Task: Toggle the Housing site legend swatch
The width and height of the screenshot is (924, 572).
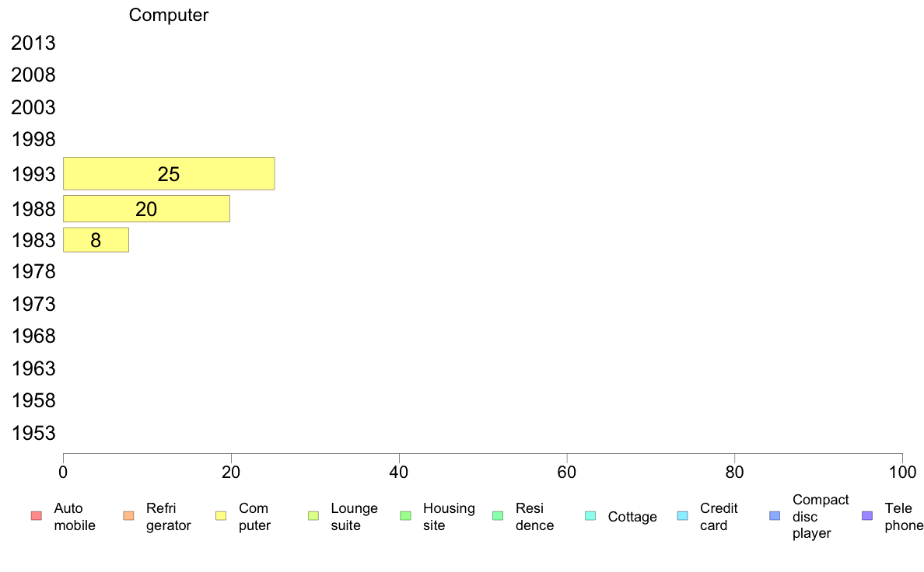Action: tap(405, 516)
